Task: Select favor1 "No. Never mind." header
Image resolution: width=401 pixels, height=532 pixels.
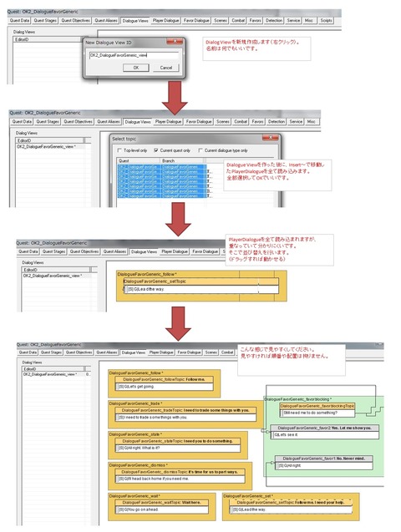Action: tap(323, 459)
